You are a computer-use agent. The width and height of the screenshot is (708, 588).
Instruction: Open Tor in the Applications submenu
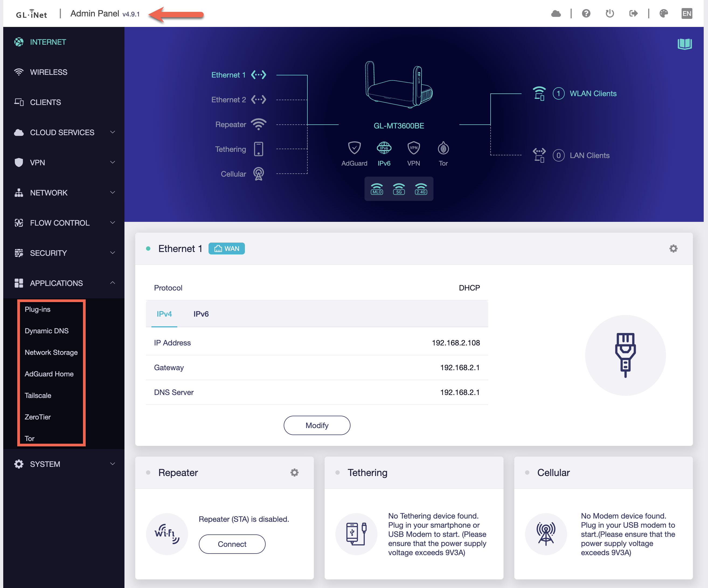pos(30,439)
